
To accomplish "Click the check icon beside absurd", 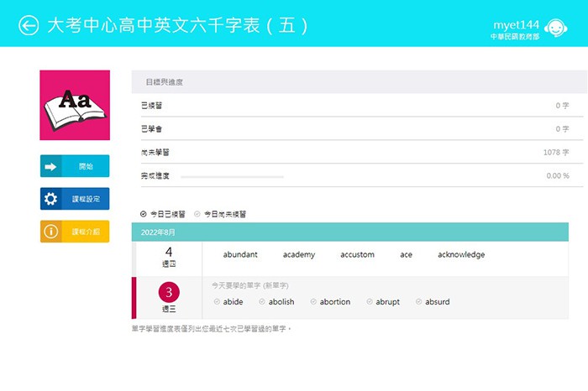I will click(419, 302).
